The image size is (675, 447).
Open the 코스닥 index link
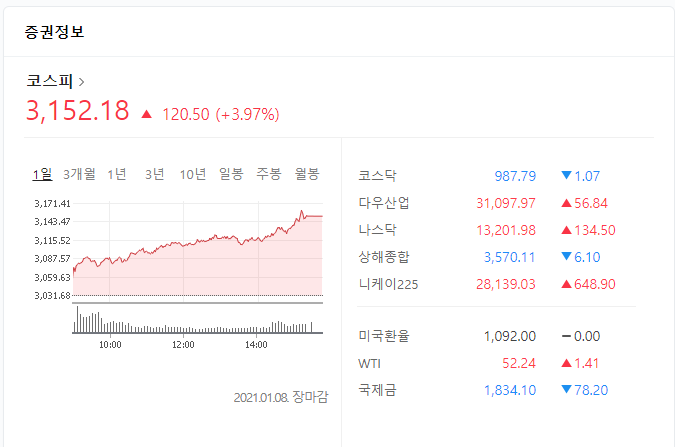click(378, 176)
